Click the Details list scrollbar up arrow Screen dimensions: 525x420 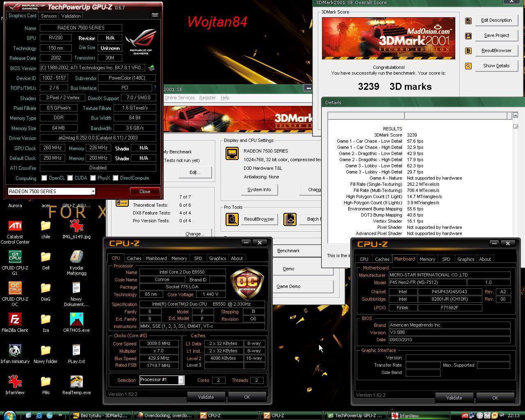(516, 115)
